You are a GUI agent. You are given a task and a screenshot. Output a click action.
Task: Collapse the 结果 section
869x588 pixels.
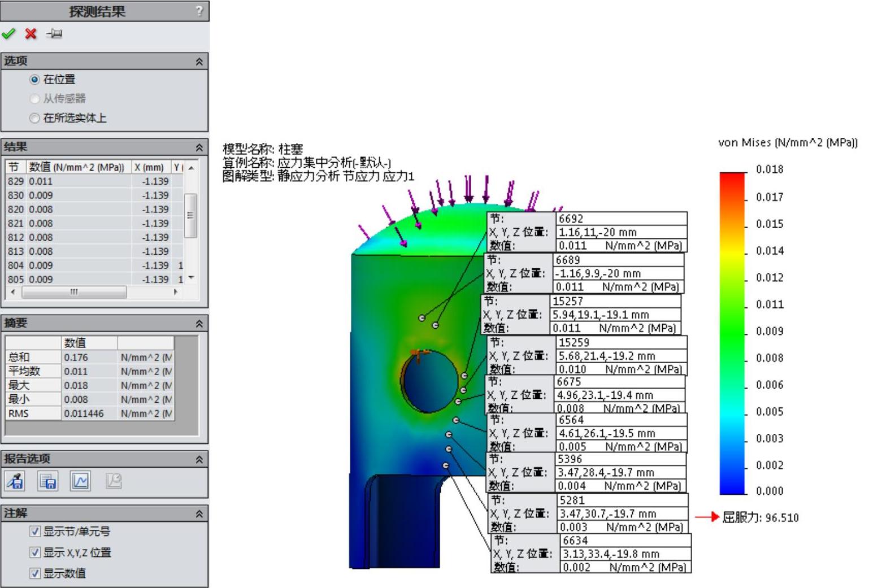199,147
